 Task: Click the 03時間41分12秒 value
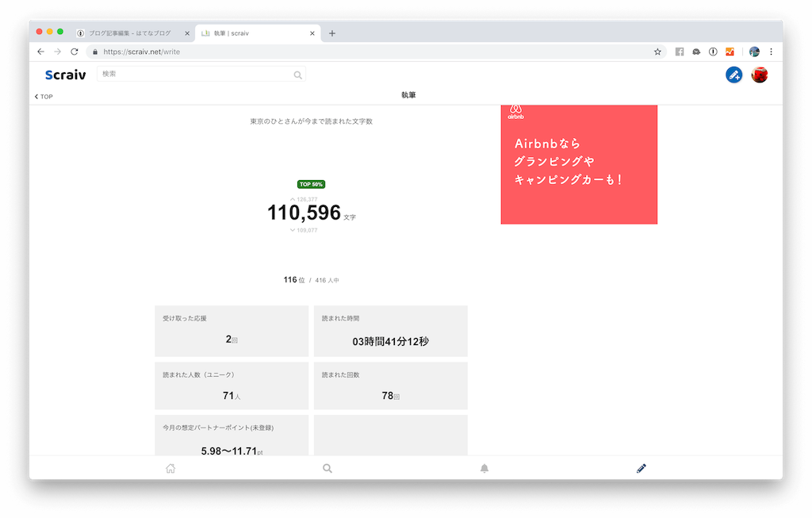[390, 341]
